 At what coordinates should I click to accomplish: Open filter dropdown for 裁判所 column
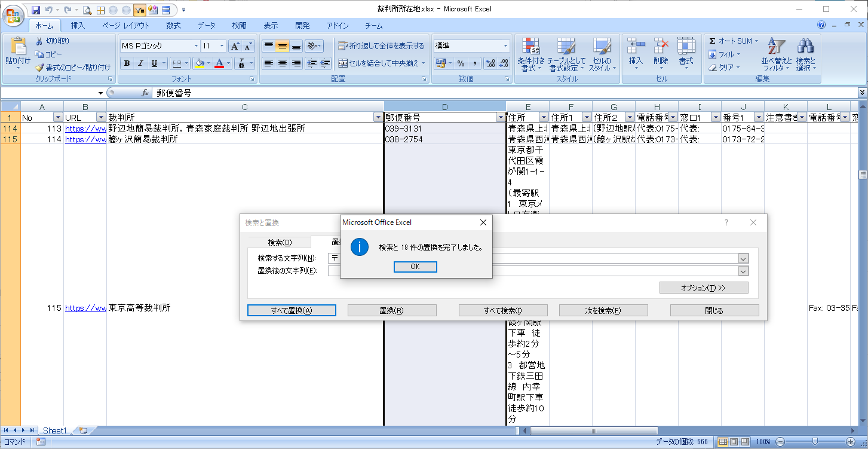tap(378, 118)
